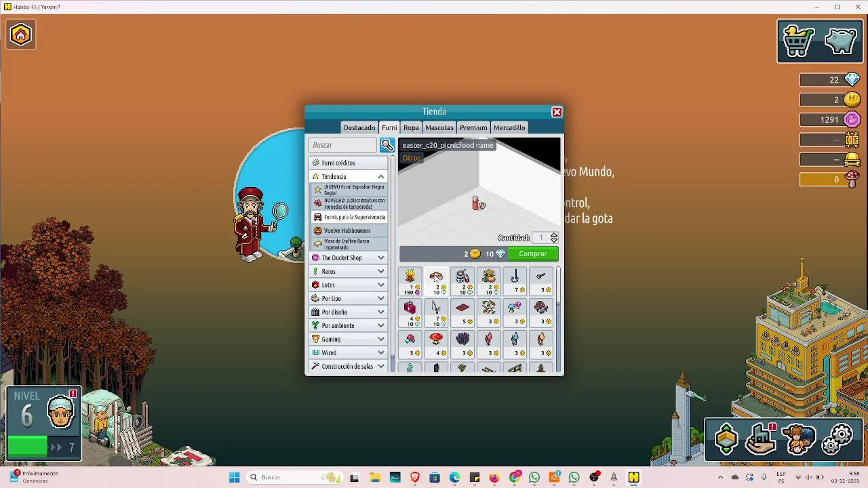Open Habbo app icon in taskbar
868x488 pixels.
pos(633,478)
